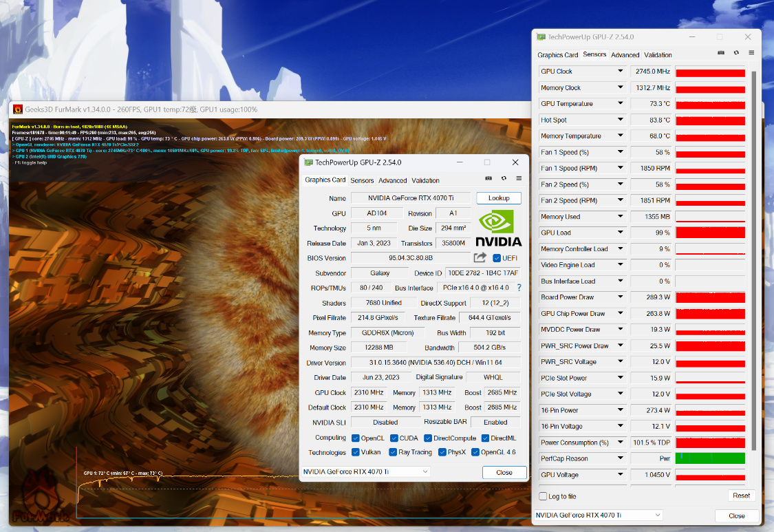The width and height of the screenshot is (774, 532).
Task: Open the hamburger menu in front GPU-Z window
Action: (x=519, y=178)
